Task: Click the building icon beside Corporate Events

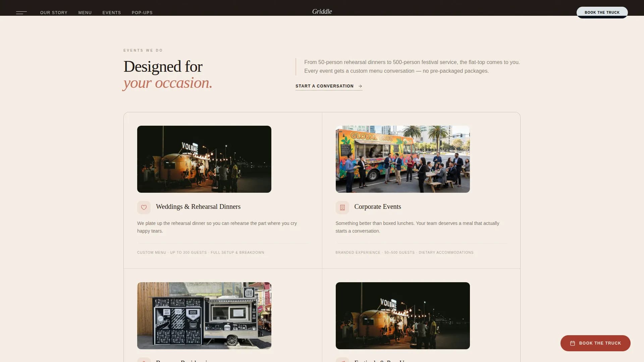Action: coord(342,207)
